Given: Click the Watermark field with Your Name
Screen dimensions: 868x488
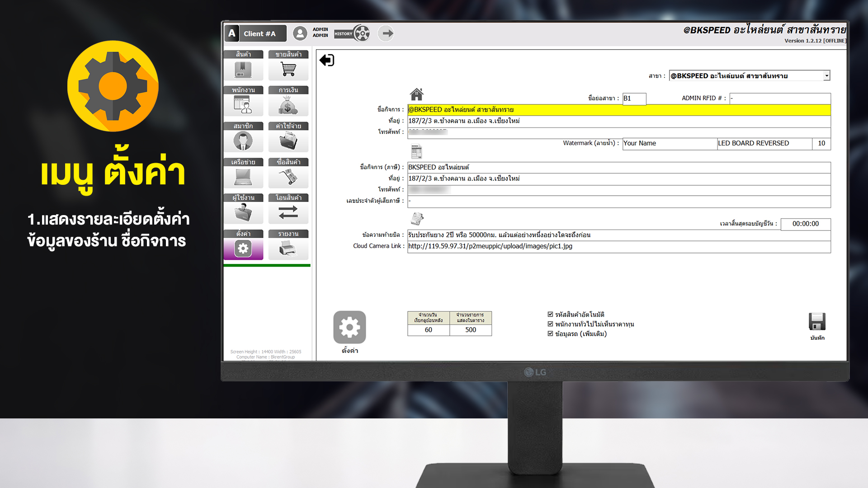Looking at the screenshot, I should [670, 144].
